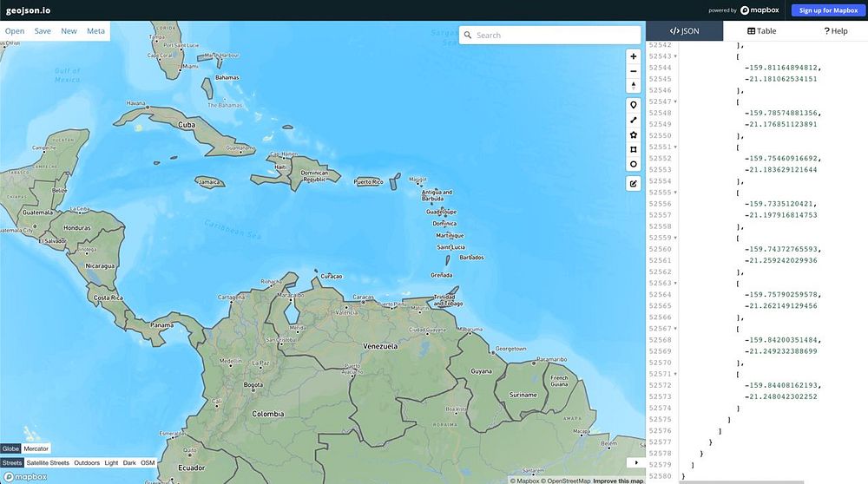
Task: Click the JSON editor horizontal scrollbar
Action: [x=741, y=482]
